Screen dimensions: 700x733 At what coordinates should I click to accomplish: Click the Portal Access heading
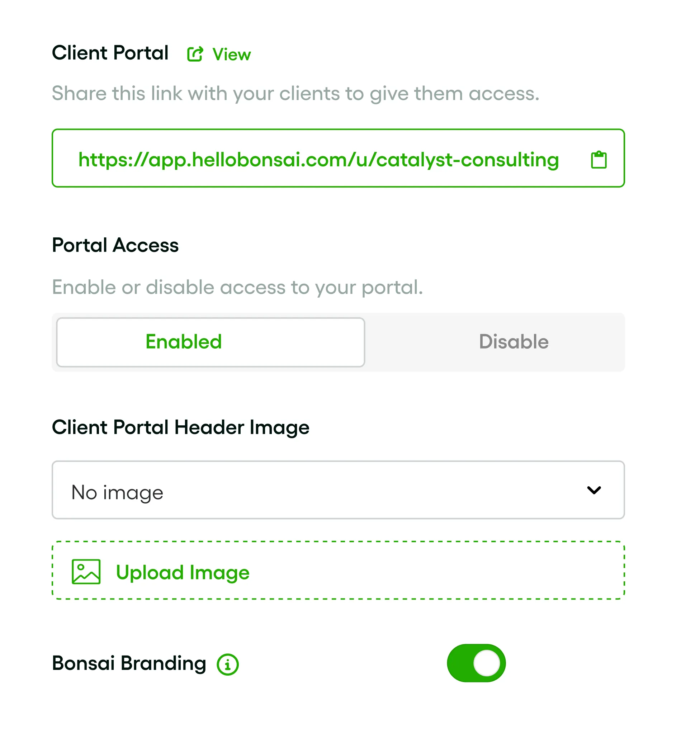click(x=115, y=245)
